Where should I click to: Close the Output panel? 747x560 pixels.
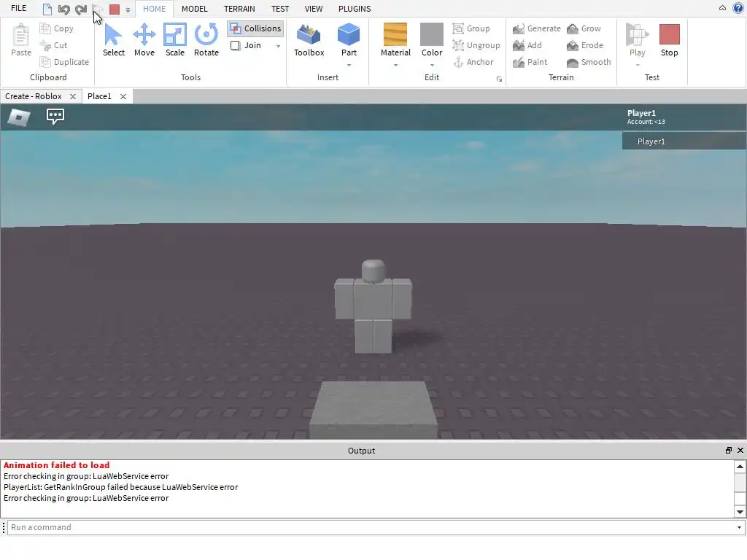[740, 451]
